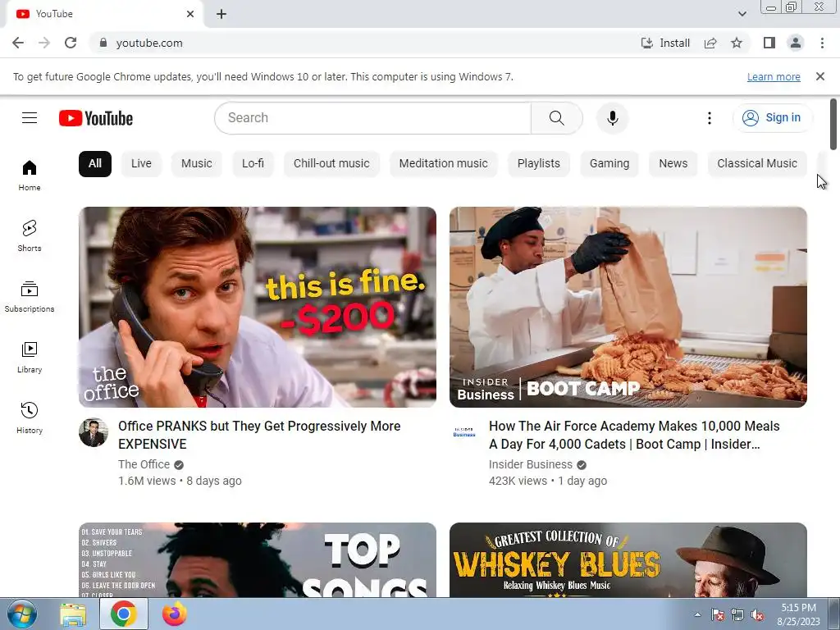Bookmark this tab with the star icon
The width and height of the screenshot is (840, 630).
(x=737, y=43)
